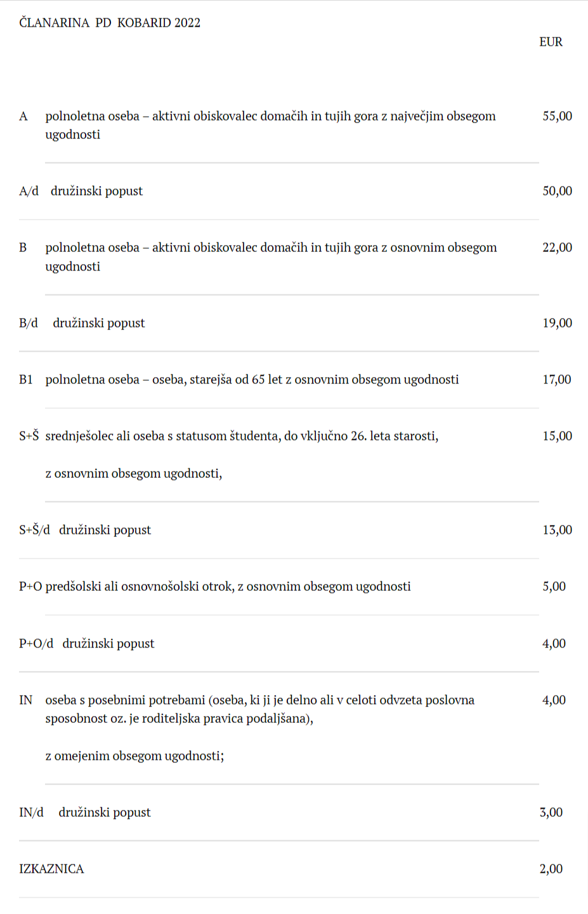Screen dimensions: 588x914
Task: Click the IN/d družinski popust row label
Action: click(x=86, y=812)
